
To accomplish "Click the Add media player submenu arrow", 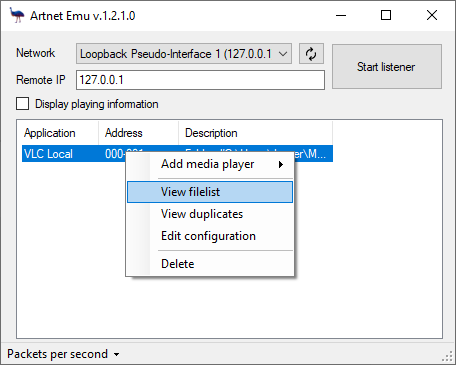I will pyautogui.click(x=281, y=164).
